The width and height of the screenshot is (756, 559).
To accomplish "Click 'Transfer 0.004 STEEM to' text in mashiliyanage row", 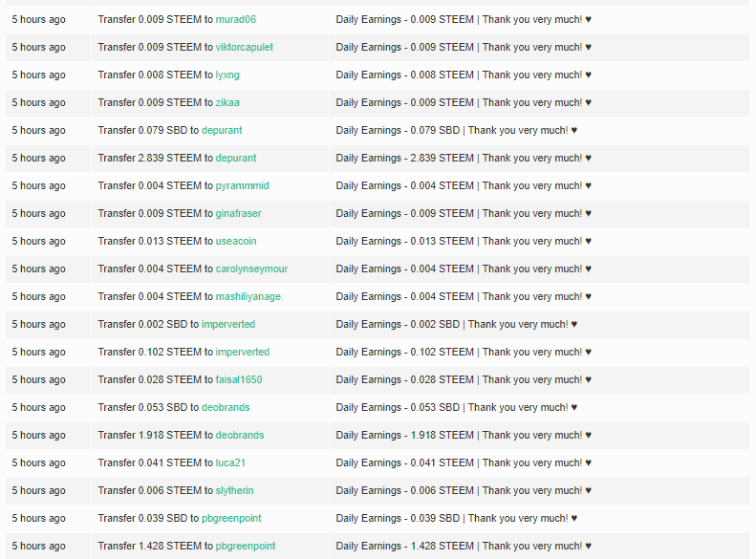I will coord(155,297).
